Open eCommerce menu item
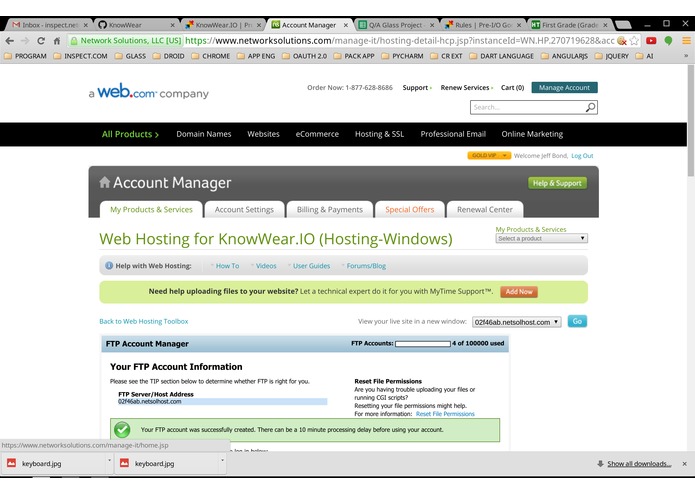The image size is (695, 494). pyautogui.click(x=317, y=134)
